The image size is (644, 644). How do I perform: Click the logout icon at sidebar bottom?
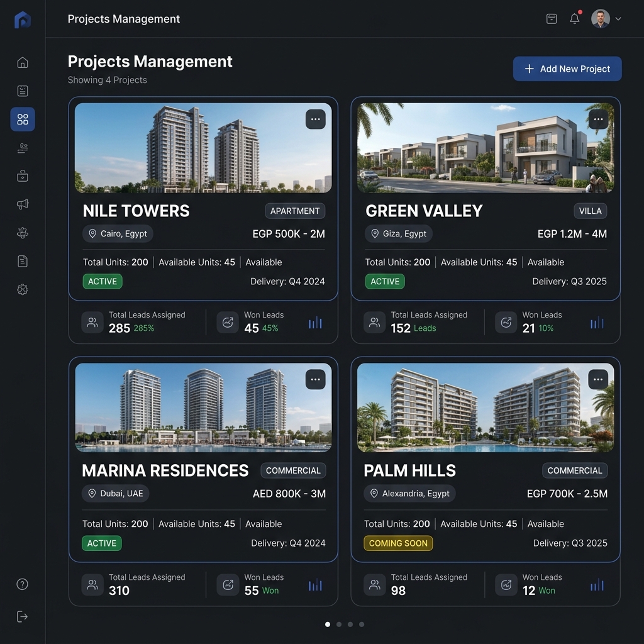tap(22, 616)
